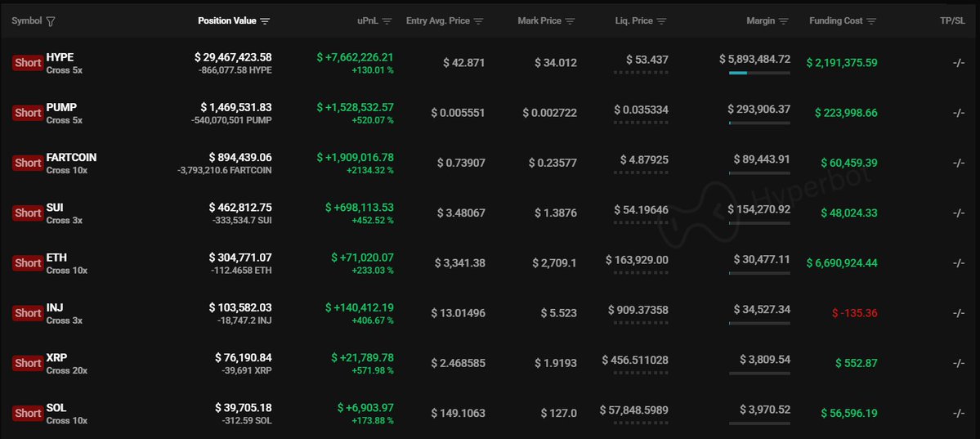Click SUI funding cost $48,024.33
980x439 pixels.
coord(848,213)
